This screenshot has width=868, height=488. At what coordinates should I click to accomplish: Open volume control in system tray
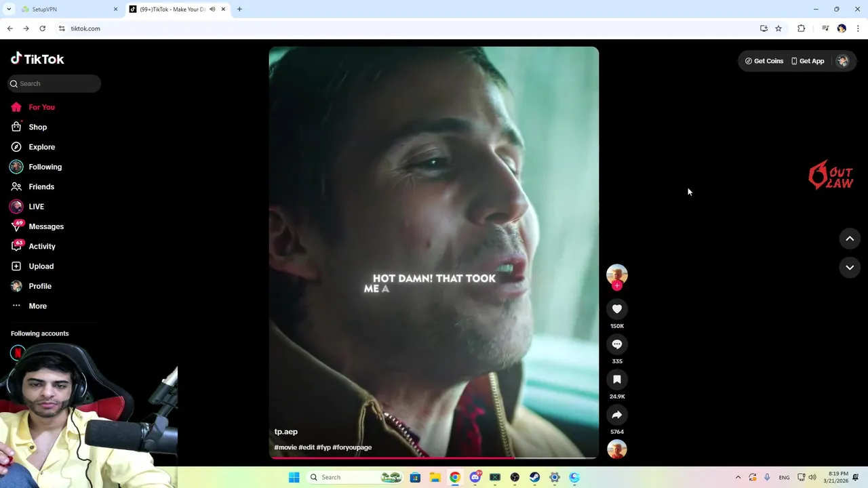coord(812,477)
